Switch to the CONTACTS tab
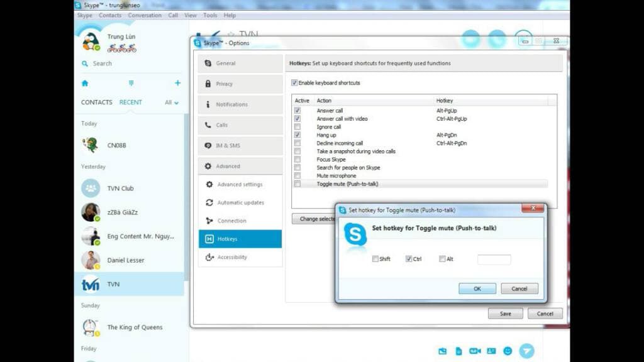 coord(96,102)
